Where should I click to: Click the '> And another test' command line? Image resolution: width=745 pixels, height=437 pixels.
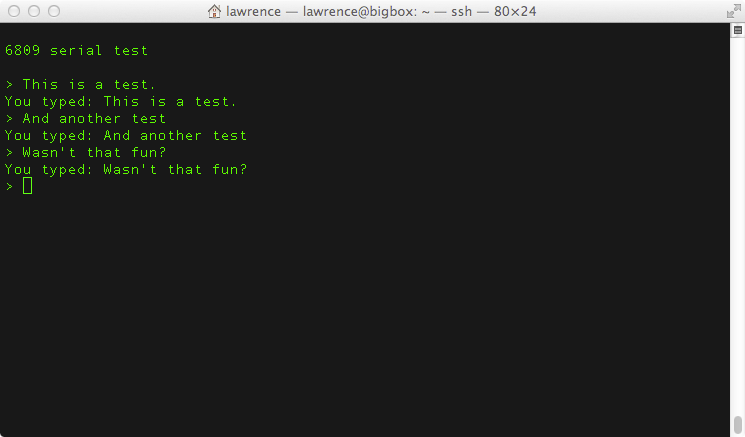tap(86, 119)
